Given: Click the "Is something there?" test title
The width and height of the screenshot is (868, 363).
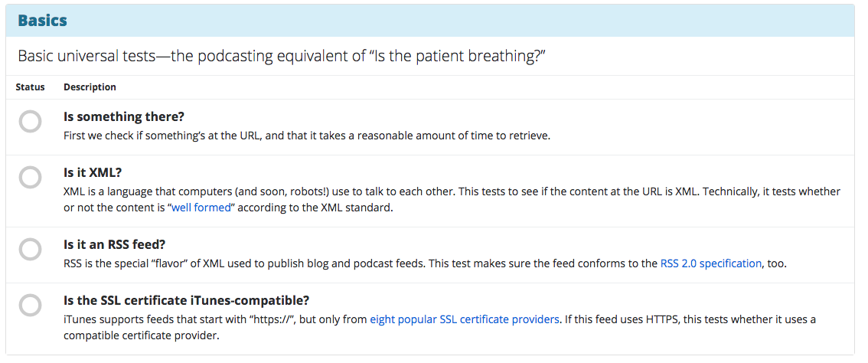Looking at the screenshot, I should (x=124, y=117).
